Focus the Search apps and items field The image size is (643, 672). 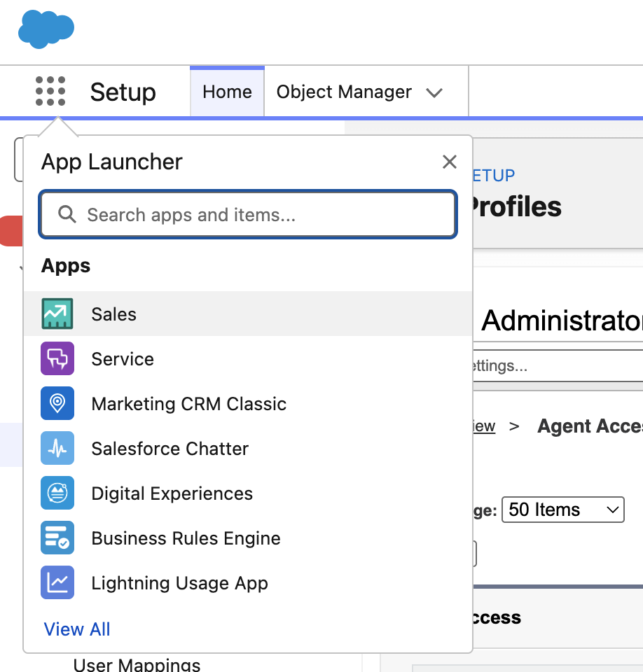(x=248, y=214)
